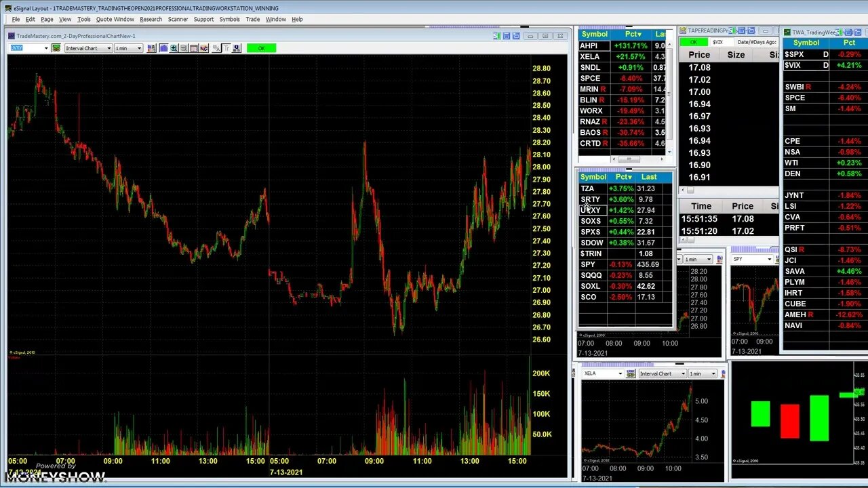Click the text annotation 'BA' icon
This screenshot has width=868, height=488.
click(216, 48)
